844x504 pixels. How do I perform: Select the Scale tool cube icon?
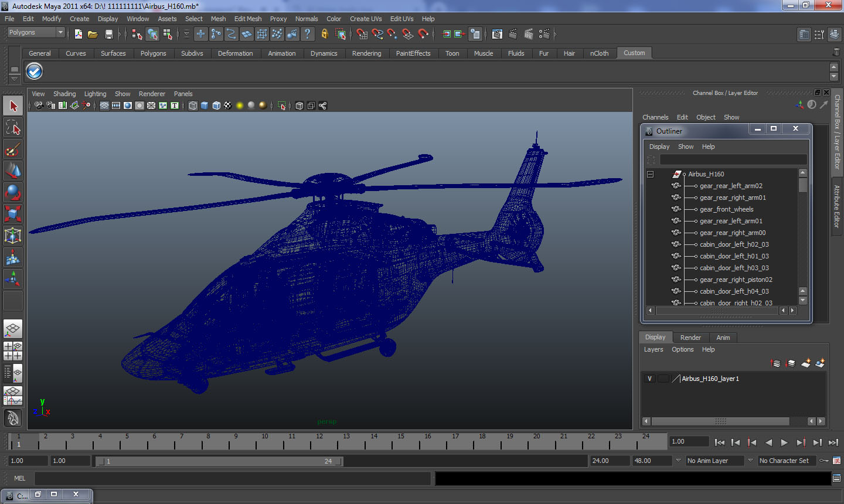pos(13,214)
